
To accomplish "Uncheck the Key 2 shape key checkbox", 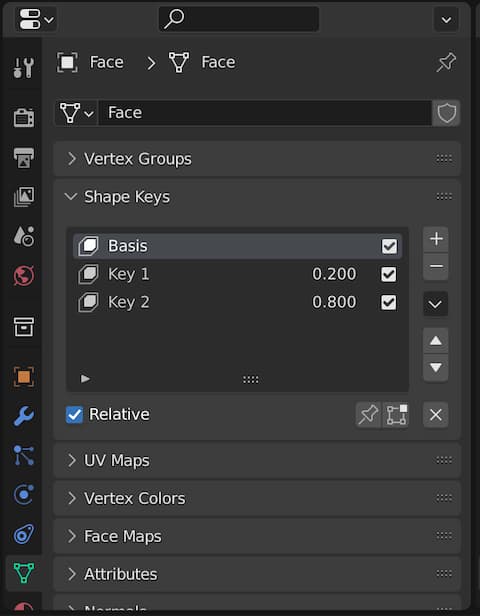I will [x=389, y=302].
